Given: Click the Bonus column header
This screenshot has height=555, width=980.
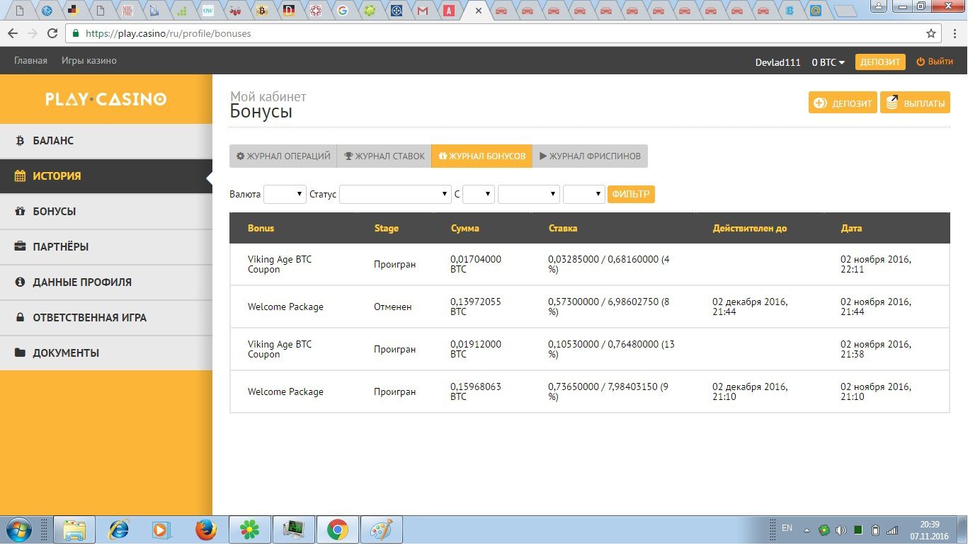Looking at the screenshot, I should pos(261,229).
